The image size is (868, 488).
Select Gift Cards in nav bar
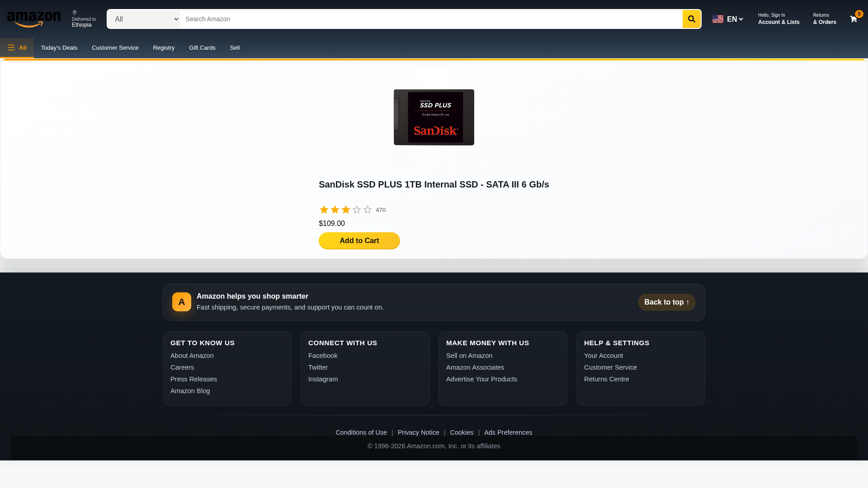202,48
